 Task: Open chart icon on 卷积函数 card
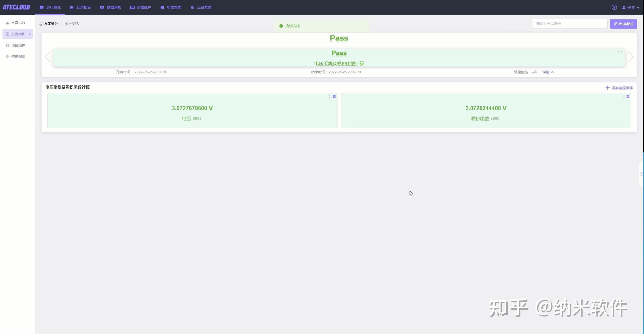[x=628, y=96]
